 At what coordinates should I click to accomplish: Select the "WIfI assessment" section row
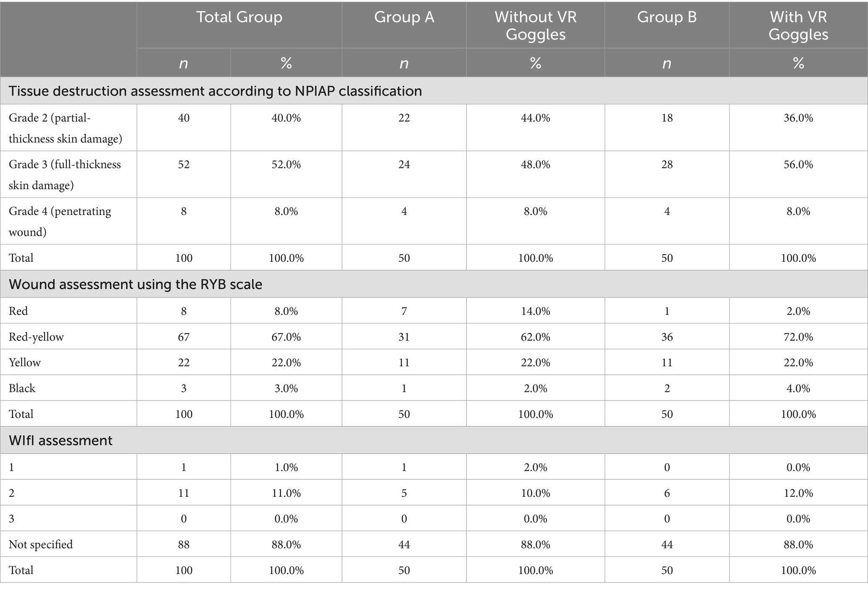(61, 441)
